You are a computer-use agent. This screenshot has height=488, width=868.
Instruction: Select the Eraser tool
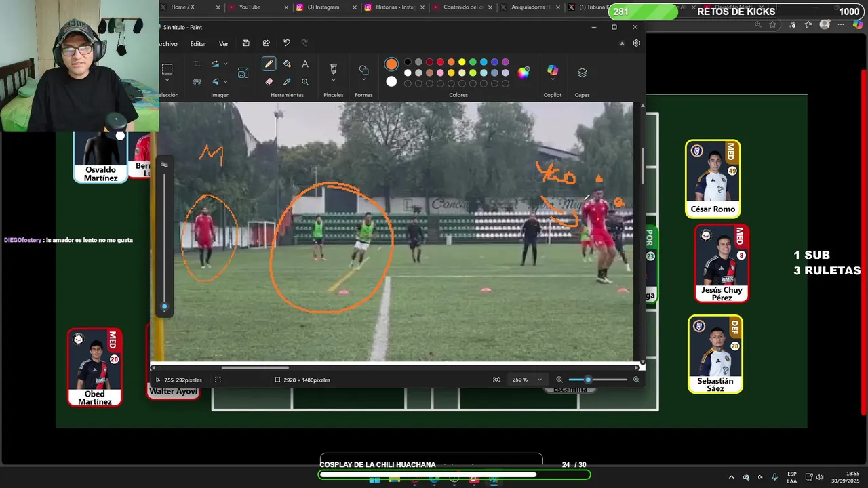pos(269,81)
